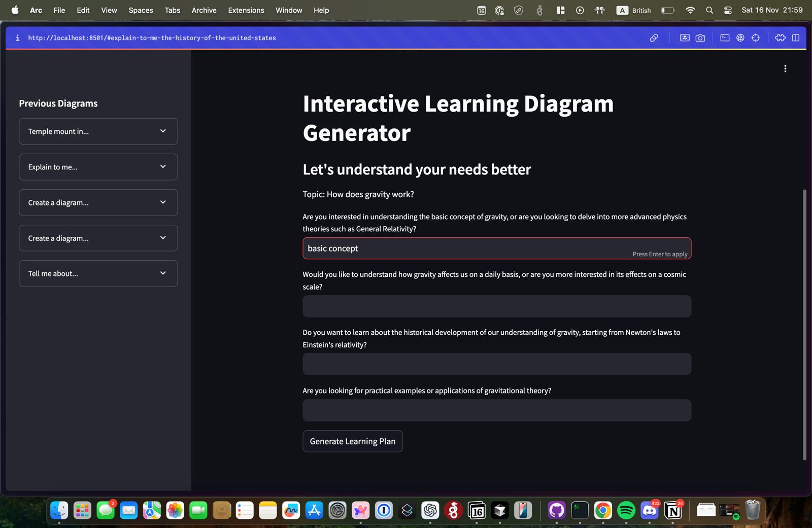Open FaceTime from the dock
This screenshot has width=812, height=528.
pos(198,510)
